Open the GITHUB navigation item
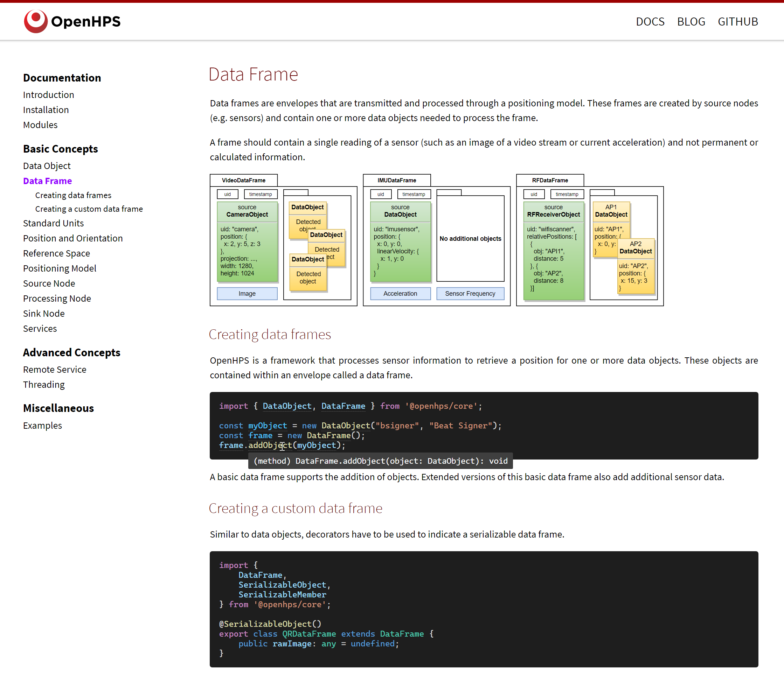Screen dimensions: 784x680 pos(738,22)
